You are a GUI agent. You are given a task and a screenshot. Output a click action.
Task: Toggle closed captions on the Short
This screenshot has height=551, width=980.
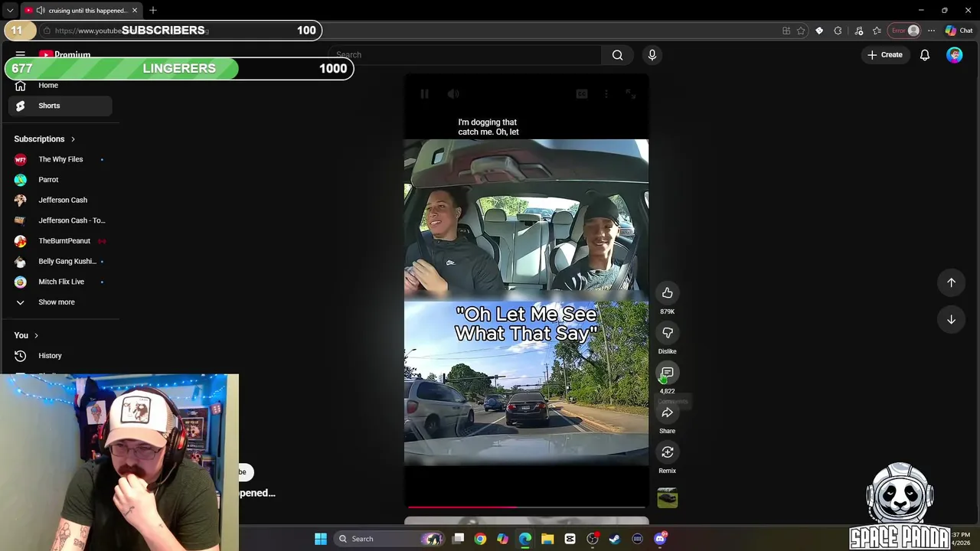pos(582,94)
